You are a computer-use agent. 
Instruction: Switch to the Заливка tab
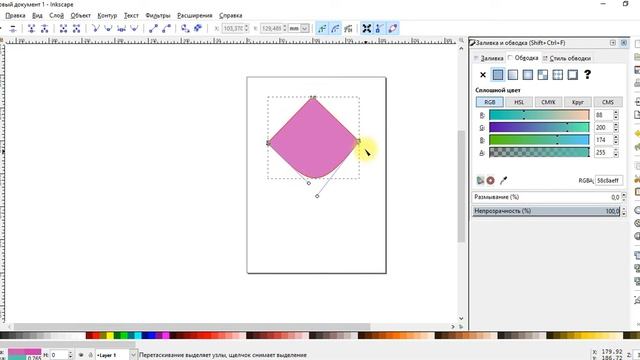tap(489, 58)
